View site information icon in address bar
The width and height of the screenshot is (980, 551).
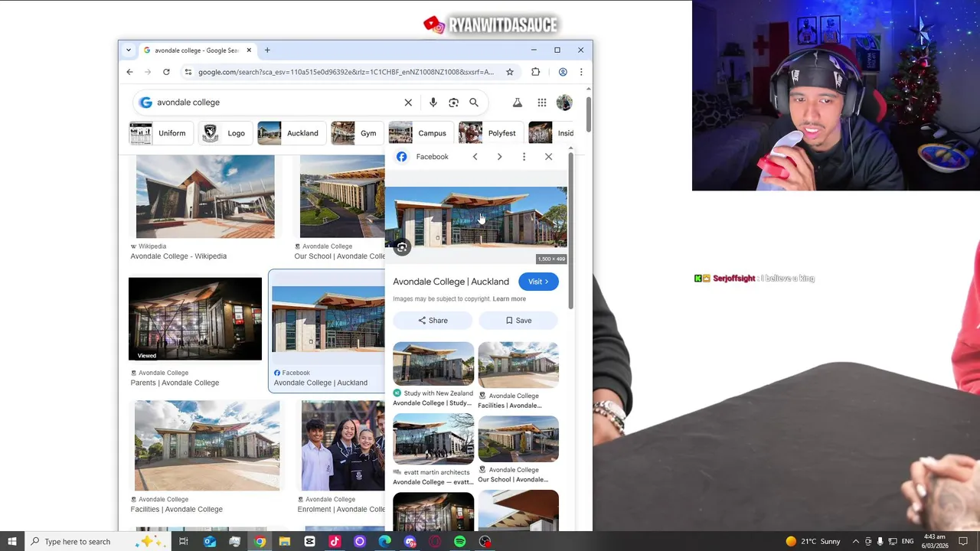(188, 72)
